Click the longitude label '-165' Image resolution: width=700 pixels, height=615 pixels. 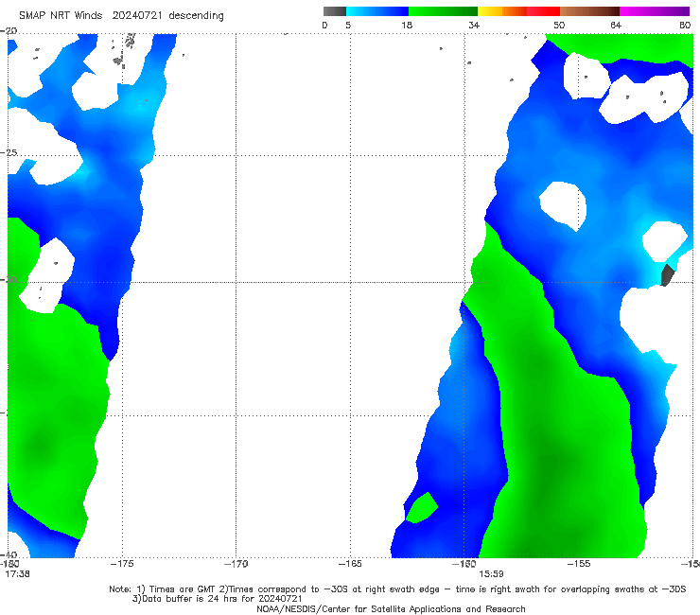(350, 564)
